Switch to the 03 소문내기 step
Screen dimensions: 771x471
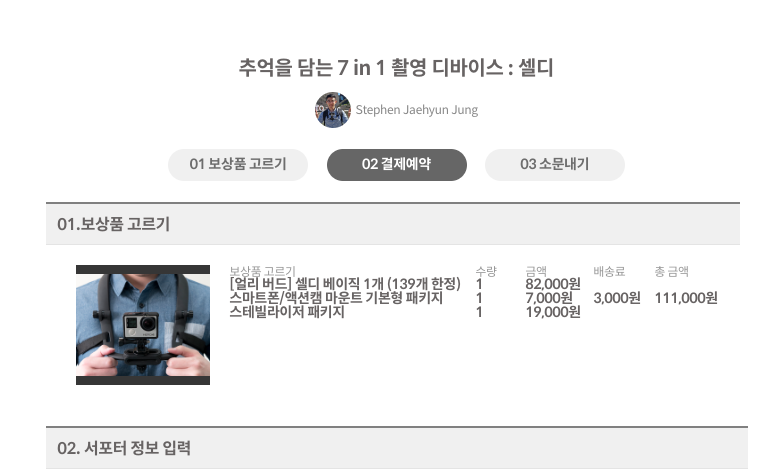coord(555,164)
